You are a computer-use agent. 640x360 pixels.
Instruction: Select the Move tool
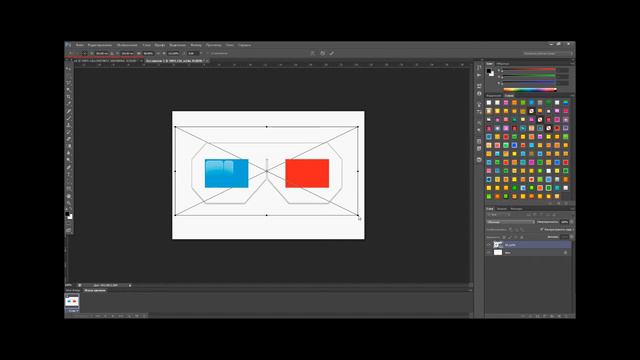[68, 69]
